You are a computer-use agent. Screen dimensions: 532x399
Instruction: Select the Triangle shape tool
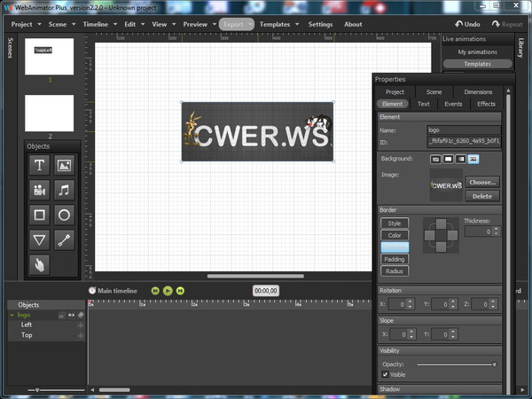point(39,239)
